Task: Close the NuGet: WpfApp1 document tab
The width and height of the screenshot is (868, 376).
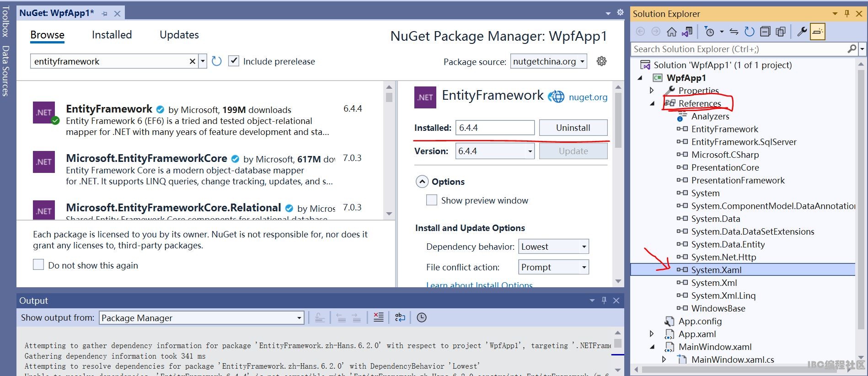Action: pos(117,14)
